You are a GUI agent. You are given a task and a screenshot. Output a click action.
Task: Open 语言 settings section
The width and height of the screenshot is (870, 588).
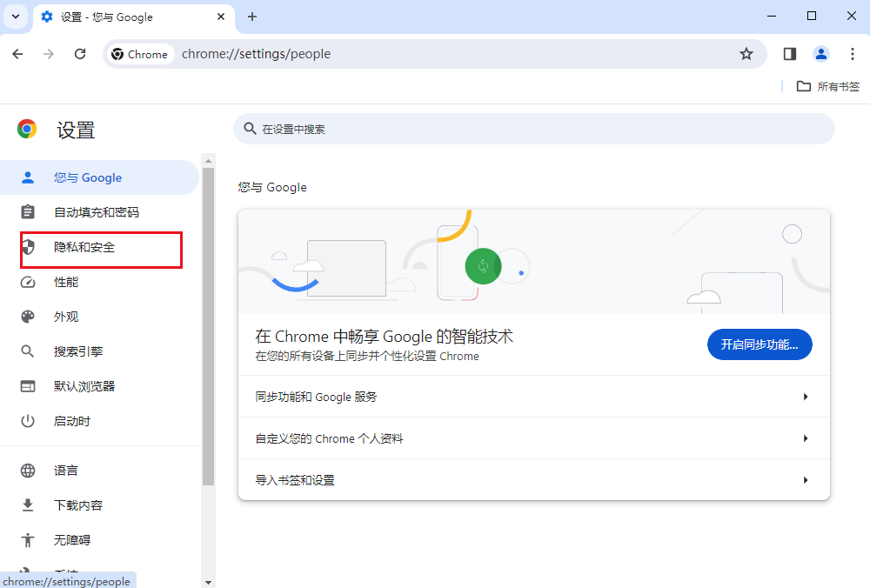(99, 471)
